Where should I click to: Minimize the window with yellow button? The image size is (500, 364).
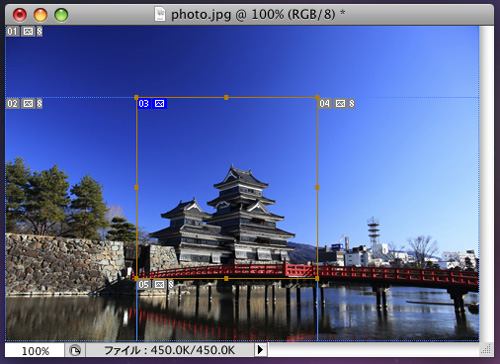tap(40, 15)
